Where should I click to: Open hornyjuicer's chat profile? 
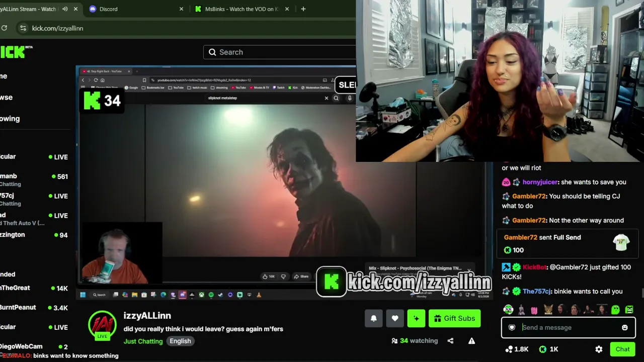click(x=540, y=183)
